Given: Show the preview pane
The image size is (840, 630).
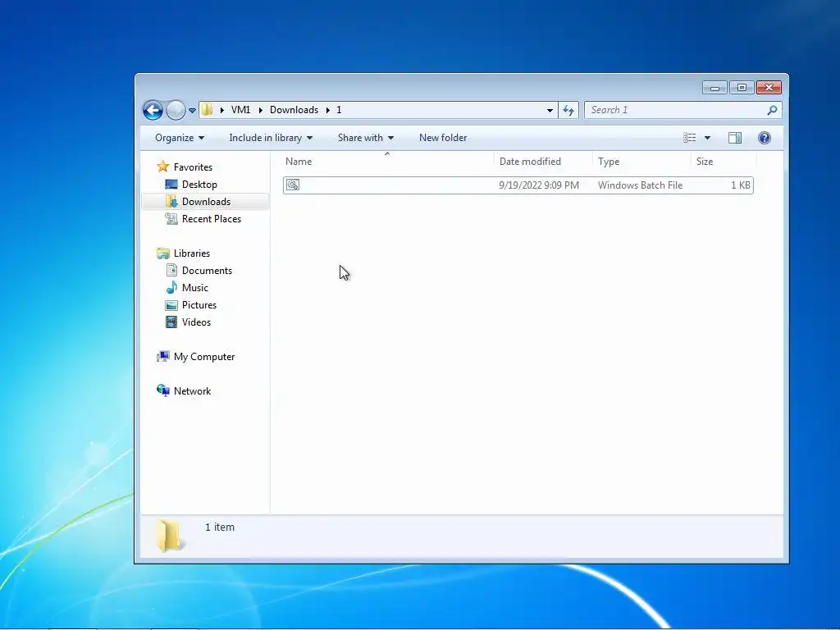Looking at the screenshot, I should [735, 138].
